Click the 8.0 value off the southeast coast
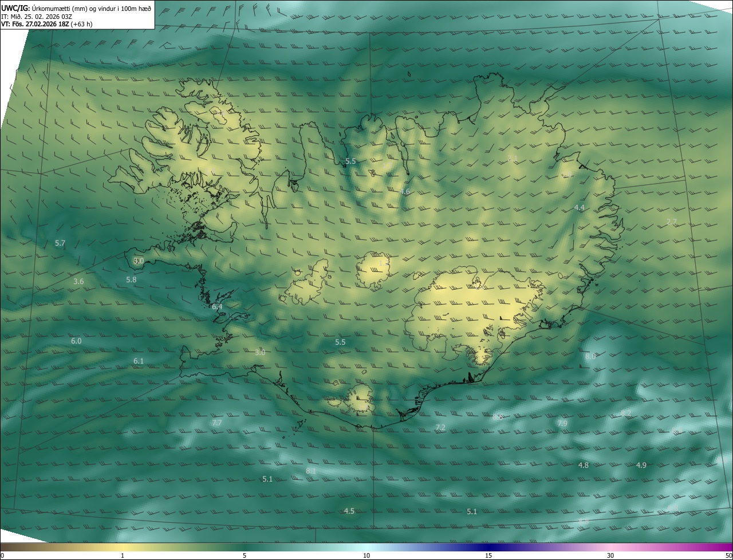The height and width of the screenshot is (560, 733). 590,356
